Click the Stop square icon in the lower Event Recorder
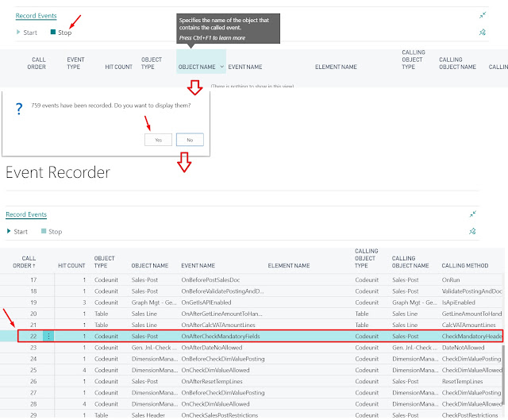Screen dimensions: 508x420 click(44, 231)
